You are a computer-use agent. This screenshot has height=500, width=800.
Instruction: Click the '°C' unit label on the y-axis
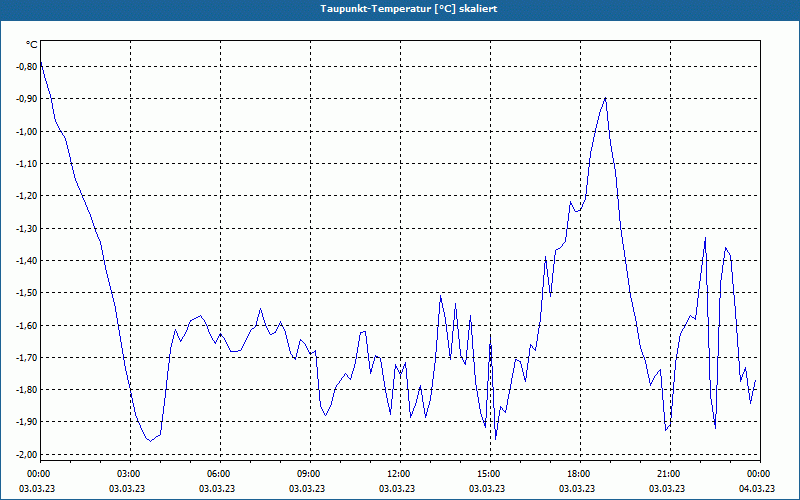pyautogui.click(x=32, y=45)
